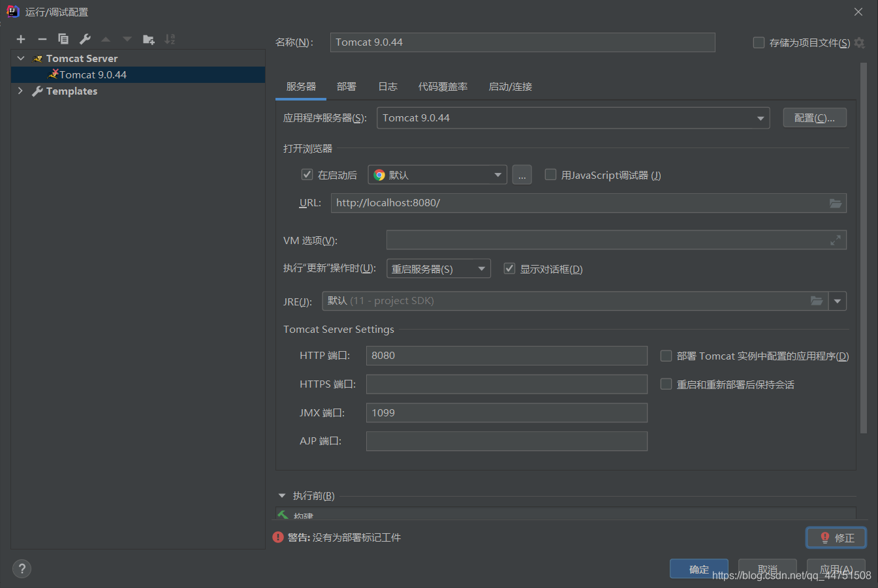878x588 pixels.
Task: Click the JMX port field showing 1099
Action: tap(507, 413)
